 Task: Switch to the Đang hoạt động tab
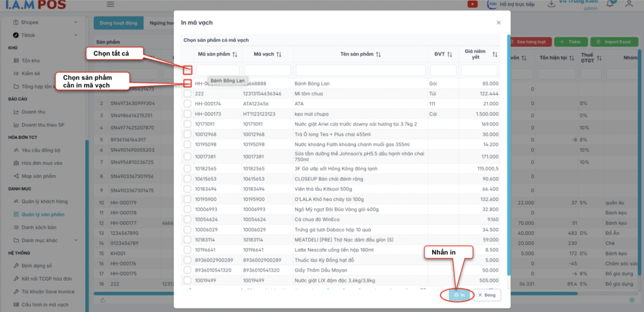[118, 23]
